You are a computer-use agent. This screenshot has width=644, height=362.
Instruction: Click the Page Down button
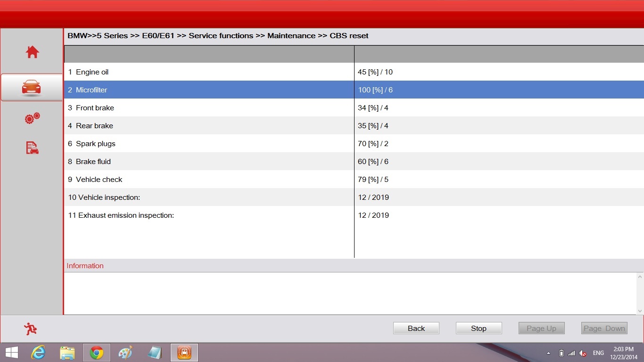604,329
